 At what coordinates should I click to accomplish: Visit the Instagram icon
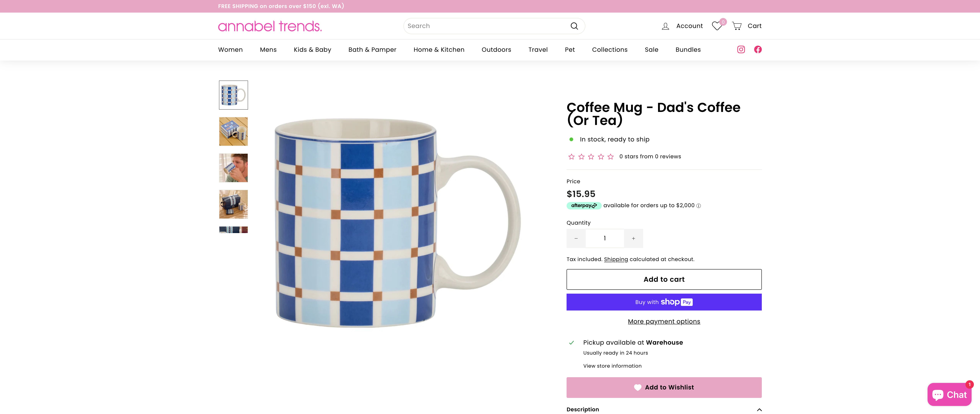(x=741, y=49)
